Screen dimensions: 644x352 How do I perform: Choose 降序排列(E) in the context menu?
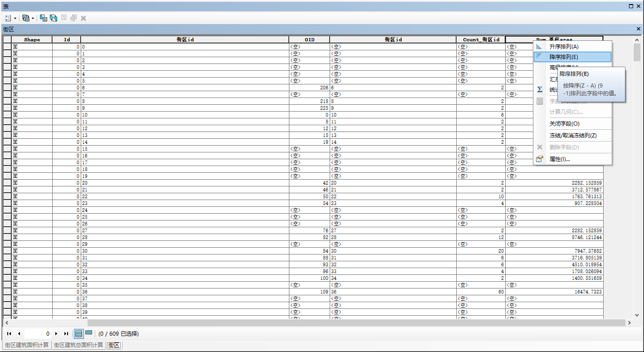[x=564, y=57]
